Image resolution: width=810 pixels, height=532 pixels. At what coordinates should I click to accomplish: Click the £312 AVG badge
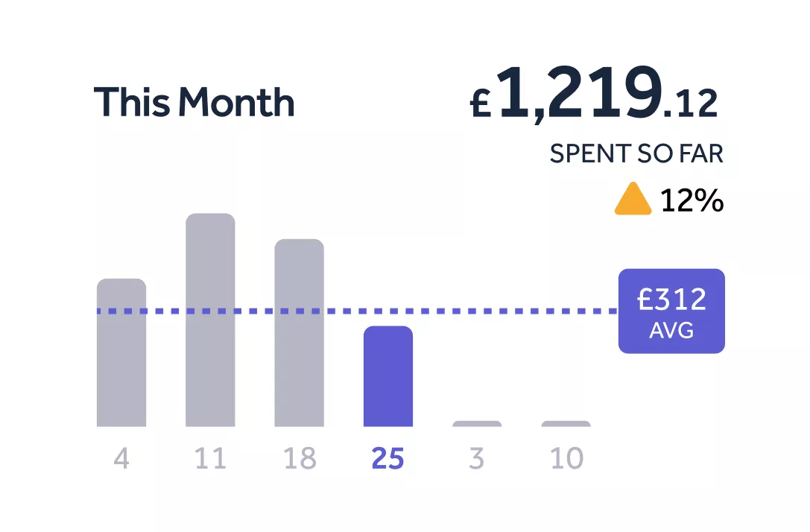[x=671, y=311]
